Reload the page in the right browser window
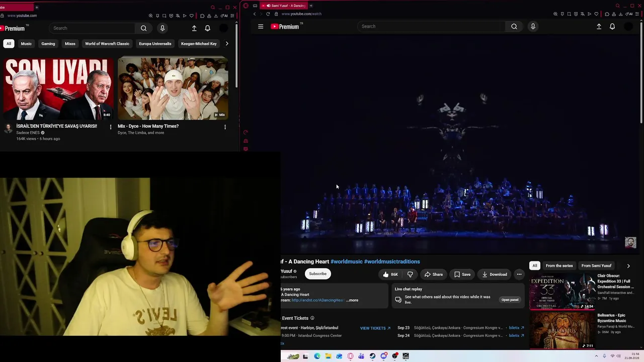 point(268,14)
